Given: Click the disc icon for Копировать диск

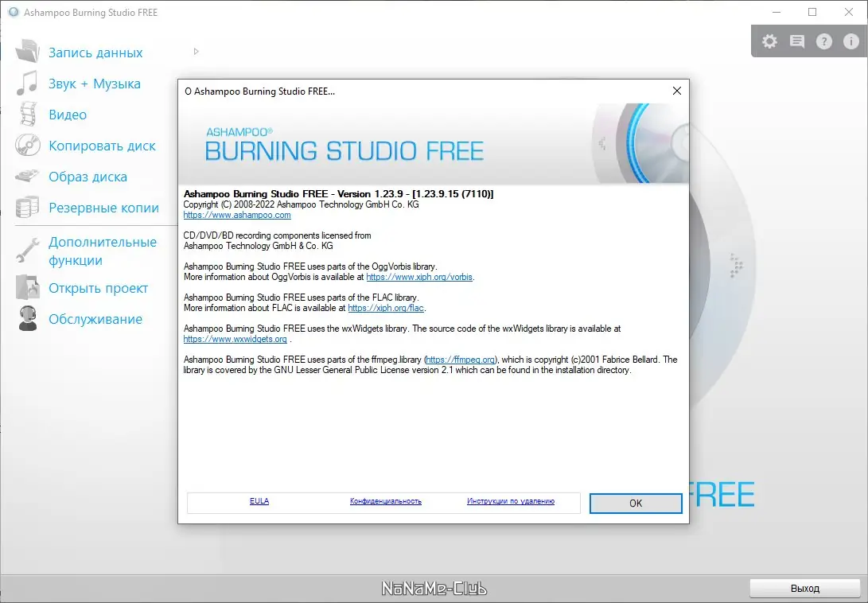Looking at the screenshot, I should [27, 145].
